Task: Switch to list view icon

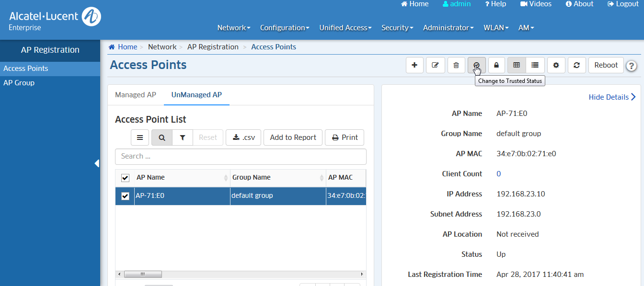Action: click(535, 65)
